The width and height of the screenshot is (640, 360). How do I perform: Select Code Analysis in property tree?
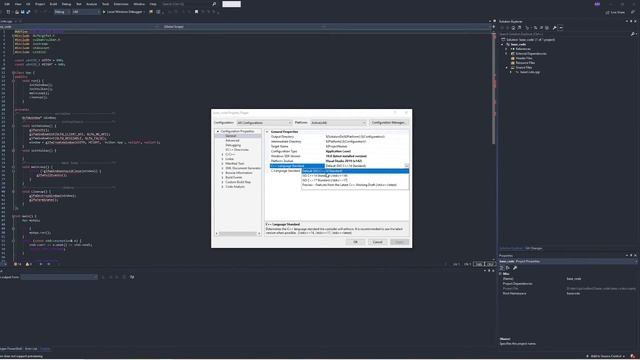(235, 187)
